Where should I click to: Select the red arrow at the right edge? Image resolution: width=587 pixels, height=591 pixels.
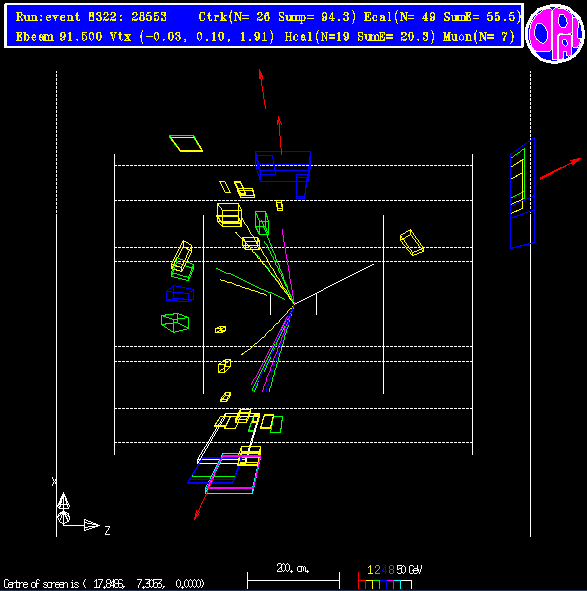[x=560, y=169]
